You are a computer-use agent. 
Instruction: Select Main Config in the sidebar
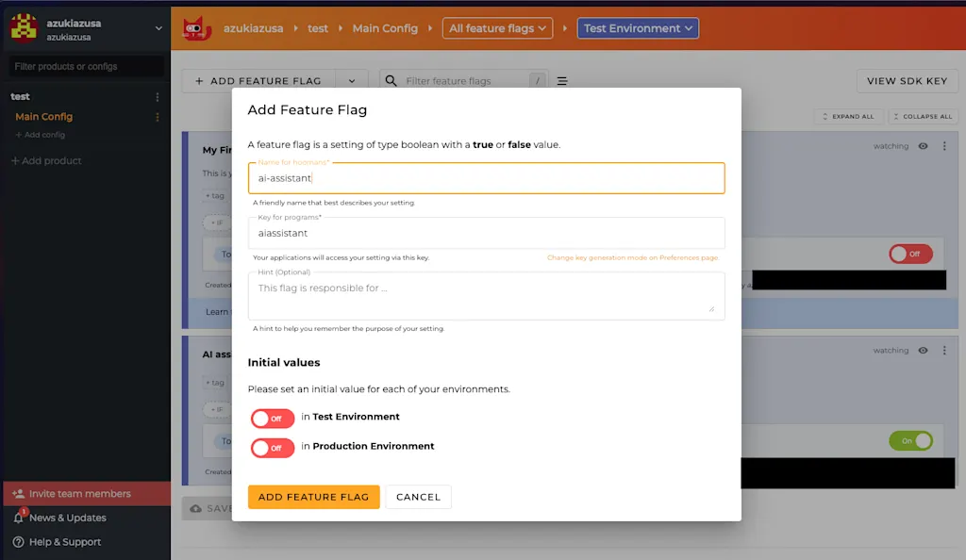click(43, 116)
